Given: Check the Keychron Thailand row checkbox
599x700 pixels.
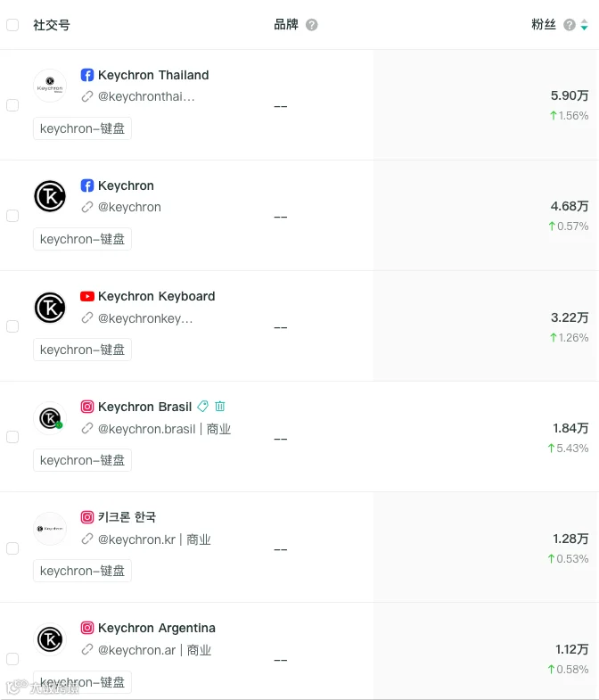Looking at the screenshot, I should pos(12,105).
